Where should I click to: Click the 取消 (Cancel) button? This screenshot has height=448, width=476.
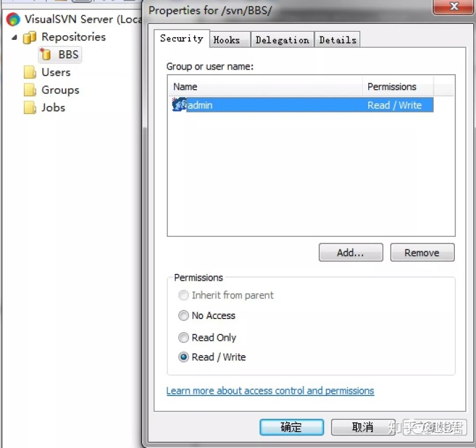point(363,427)
